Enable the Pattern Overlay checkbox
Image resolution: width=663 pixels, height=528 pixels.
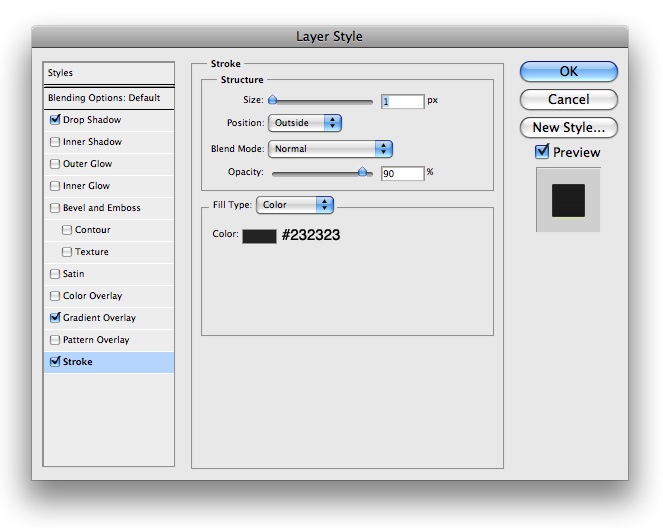tap(55, 339)
